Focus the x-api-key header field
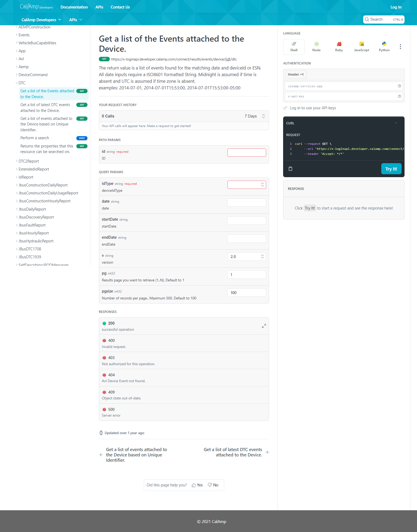 (344, 96)
